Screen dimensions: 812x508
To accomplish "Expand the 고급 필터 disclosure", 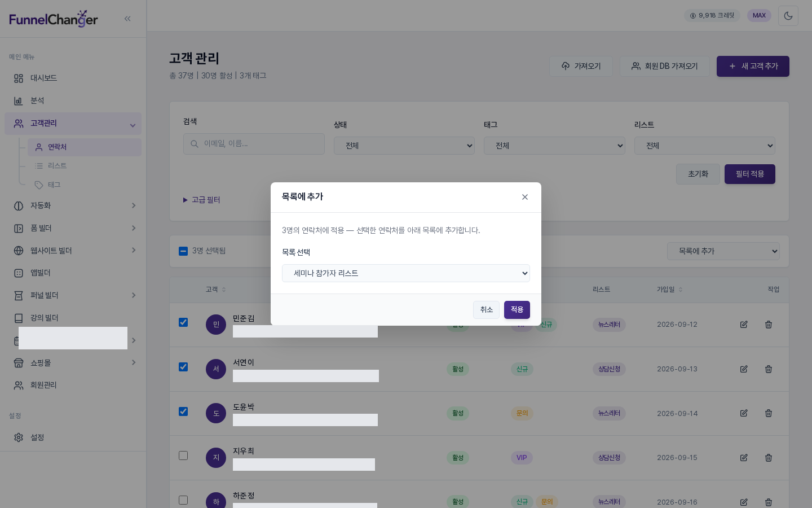I will pos(202,200).
